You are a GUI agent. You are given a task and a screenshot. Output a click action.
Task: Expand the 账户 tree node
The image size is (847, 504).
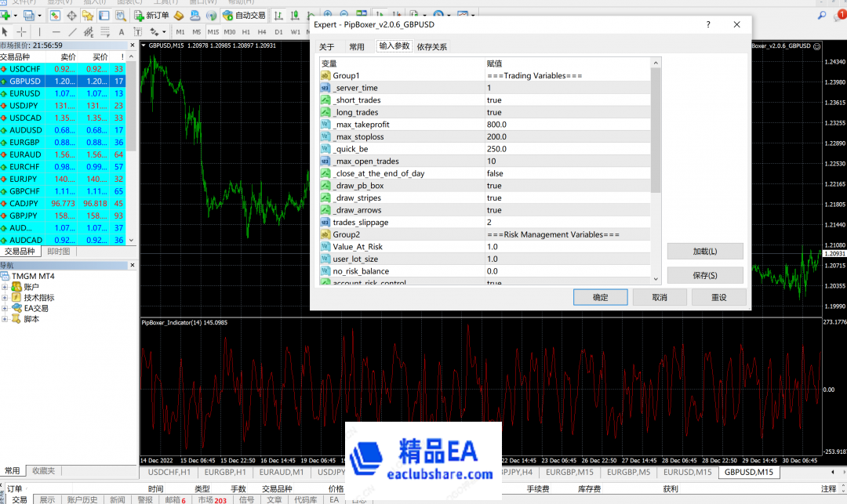pos(5,287)
